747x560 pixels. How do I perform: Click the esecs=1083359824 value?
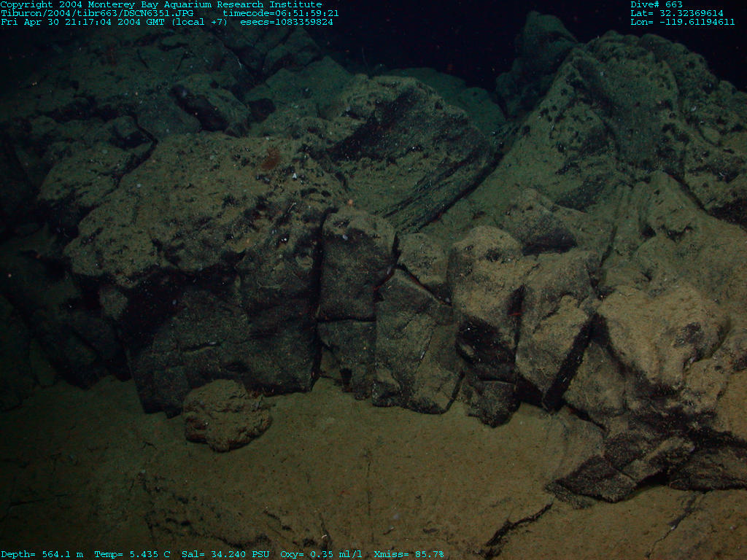pos(287,22)
